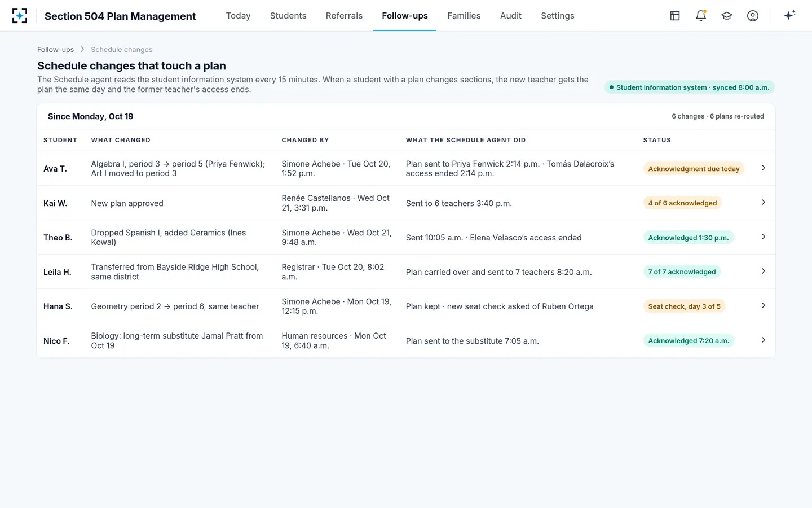Click the 'Acknowledged 1:30 p.m.' badge

click(689, 238)
